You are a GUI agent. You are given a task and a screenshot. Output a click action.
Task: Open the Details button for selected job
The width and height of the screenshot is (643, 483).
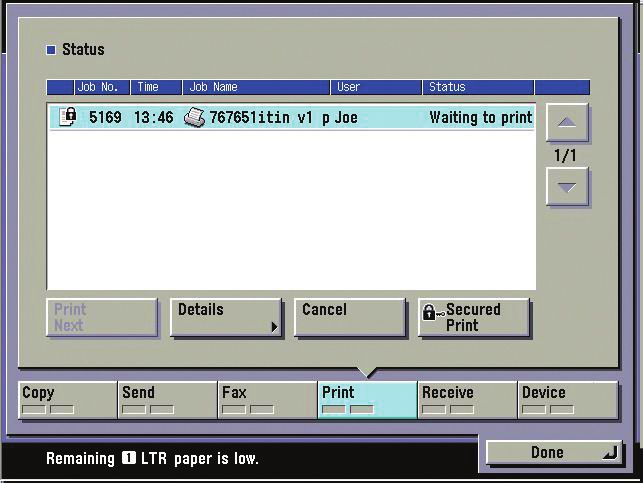click(x=226, y=318)
